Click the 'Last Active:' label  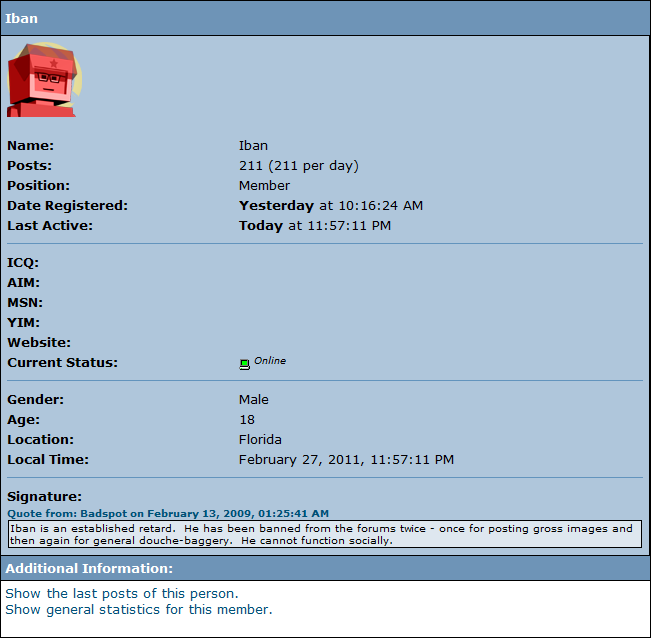pyautogui.click(x=50, y=225)
